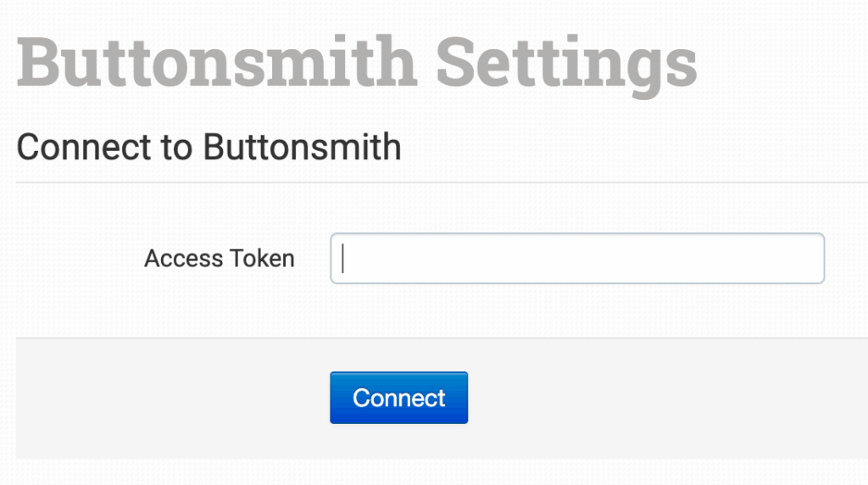Click the Connect to Buttonsmith heading
868x485 pixels.
(x=209, y=148)
